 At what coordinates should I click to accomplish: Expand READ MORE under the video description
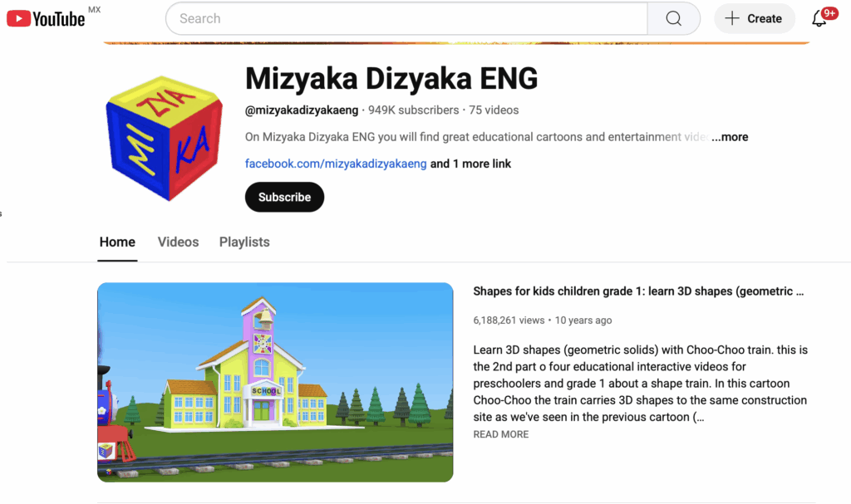[x=500, y=433]
